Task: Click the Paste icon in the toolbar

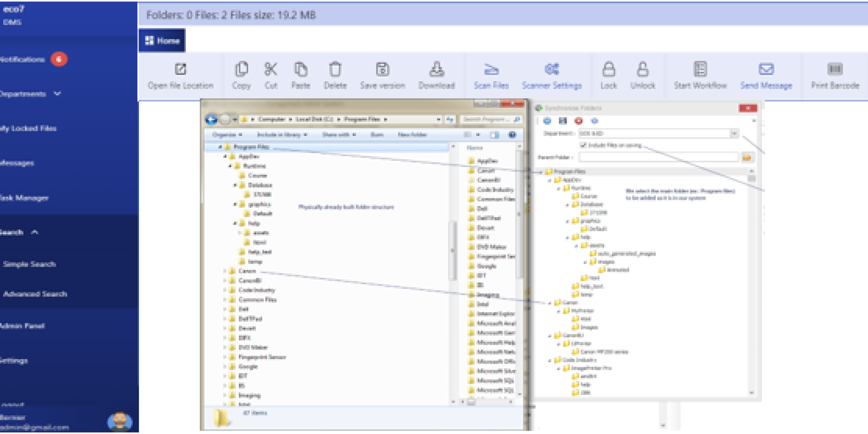Action: (301, 69)
